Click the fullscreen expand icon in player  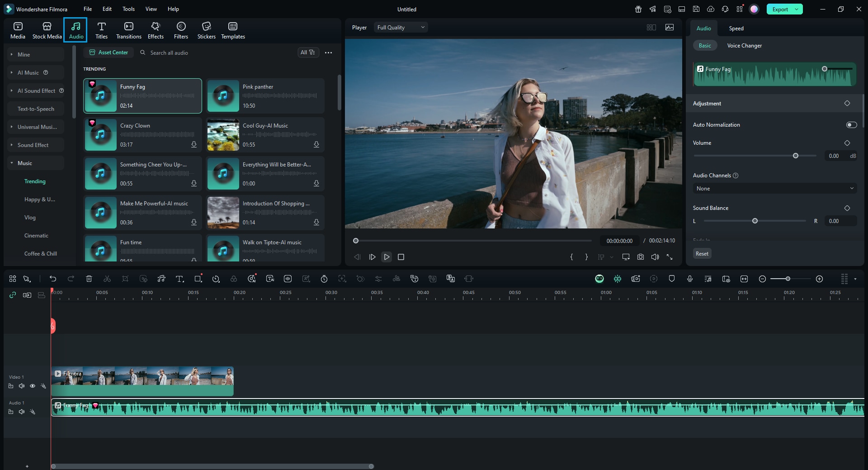tap(670, 257)
